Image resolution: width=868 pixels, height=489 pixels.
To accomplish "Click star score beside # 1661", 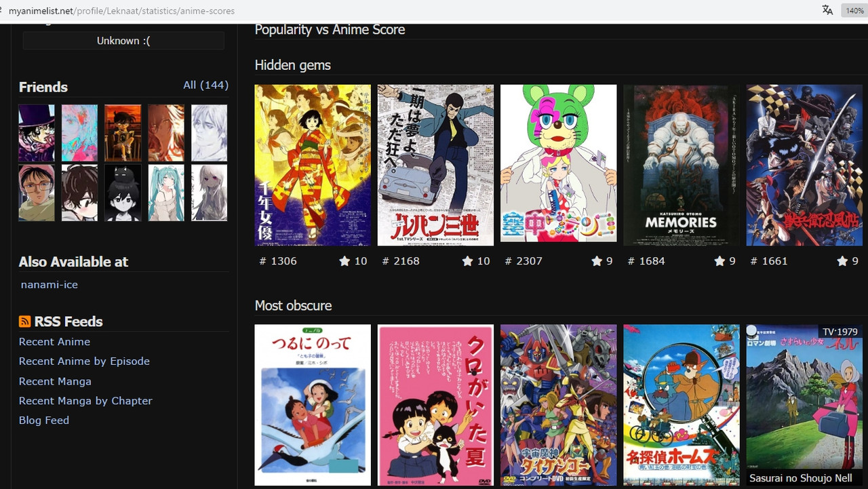I will tap(848, 261).
